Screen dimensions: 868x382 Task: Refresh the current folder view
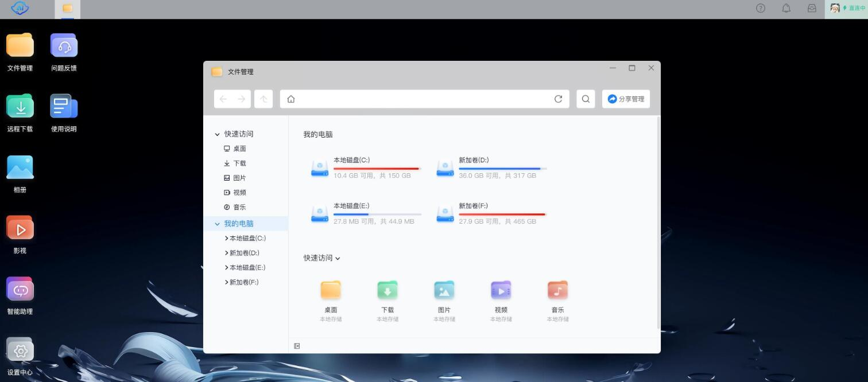pyautogui.click(x=558, y=99)
